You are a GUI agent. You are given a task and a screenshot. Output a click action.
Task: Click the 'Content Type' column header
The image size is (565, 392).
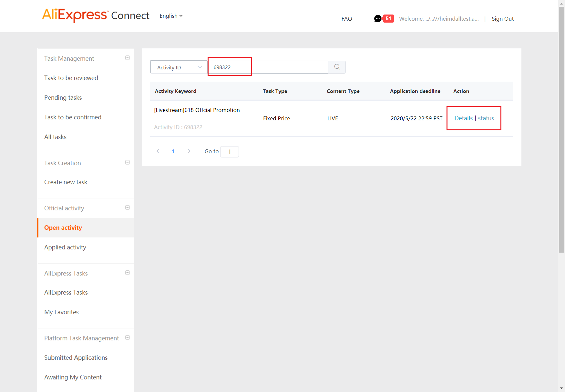point(343,91)
